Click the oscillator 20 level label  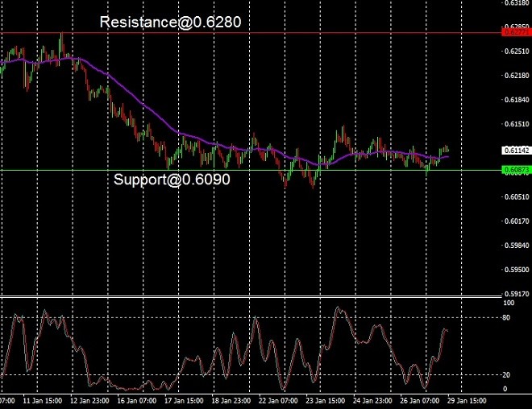(x=506, y=374)
